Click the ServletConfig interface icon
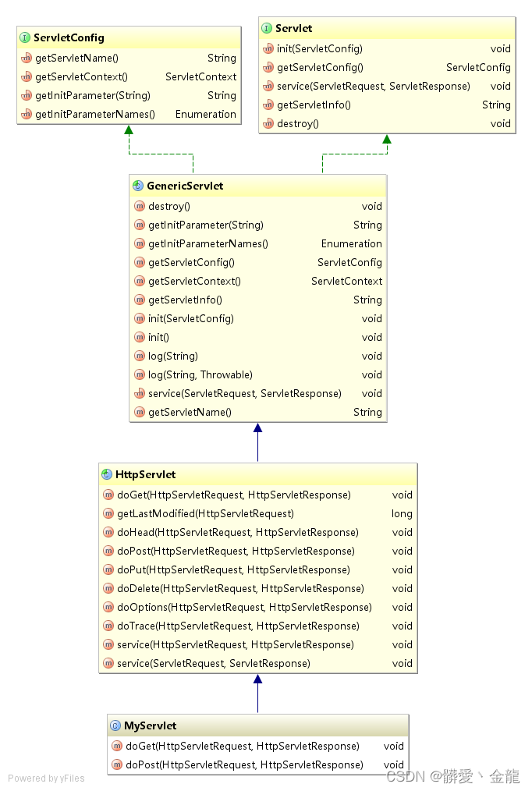The height and width of the screenshot is (791, 532). click(25, 38)
